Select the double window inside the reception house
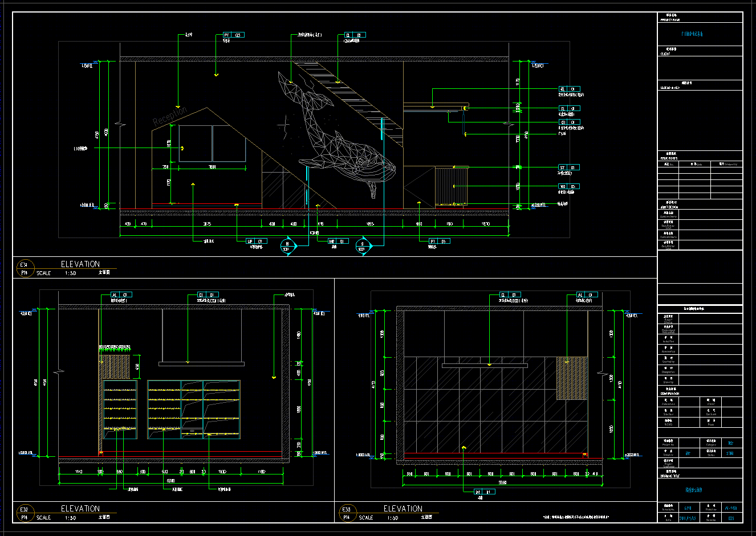The width and height of the screenshot is (756, 536). point(213,144)
